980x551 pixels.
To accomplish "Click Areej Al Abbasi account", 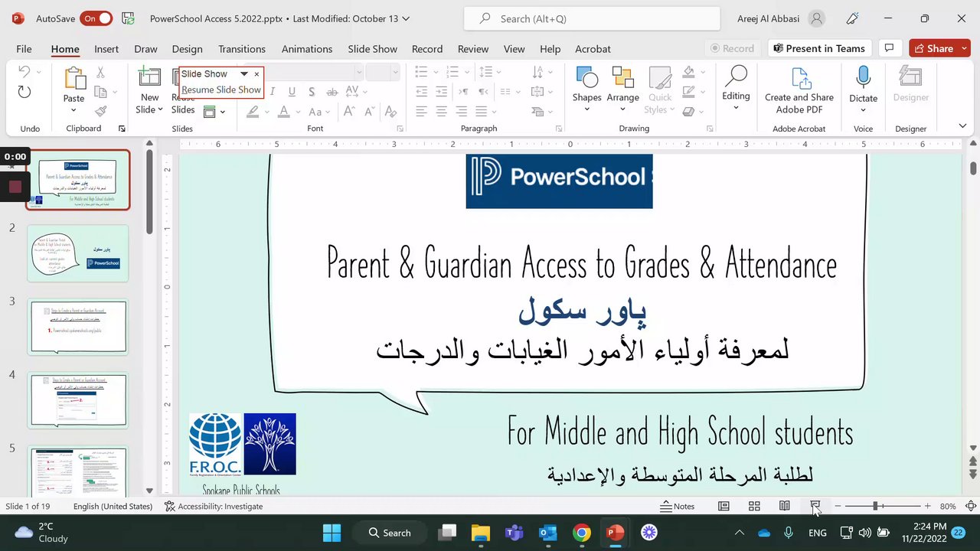I will [781, 18].
